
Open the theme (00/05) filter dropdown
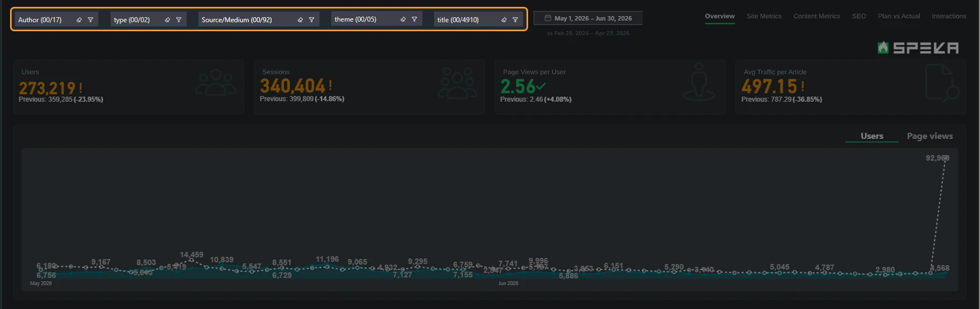(377, 19)
